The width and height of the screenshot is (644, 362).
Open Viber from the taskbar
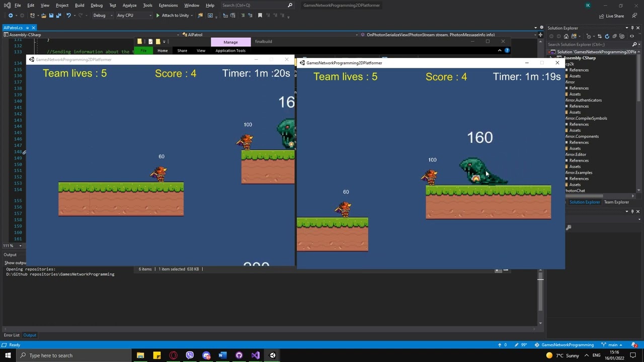coord(190,355)
